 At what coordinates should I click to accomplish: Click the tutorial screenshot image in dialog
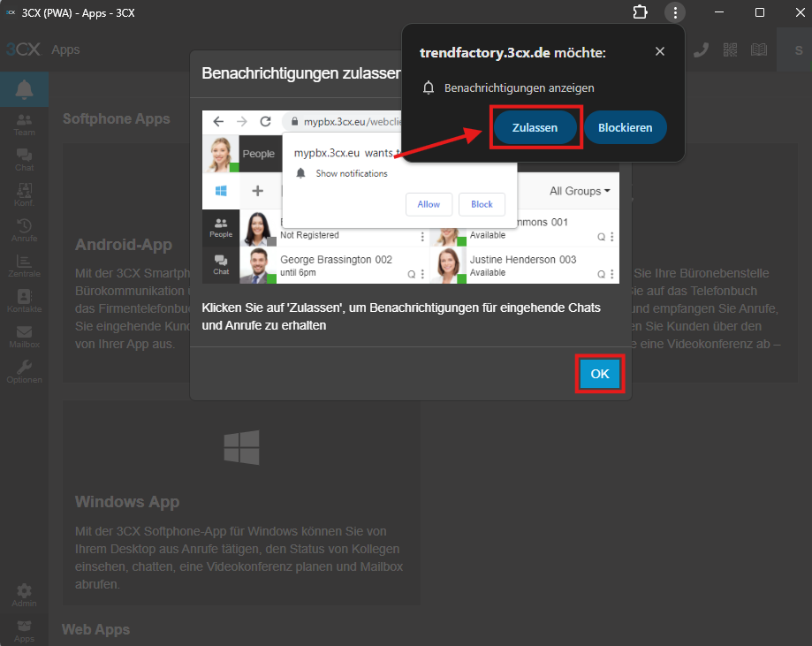coord(410,197)
